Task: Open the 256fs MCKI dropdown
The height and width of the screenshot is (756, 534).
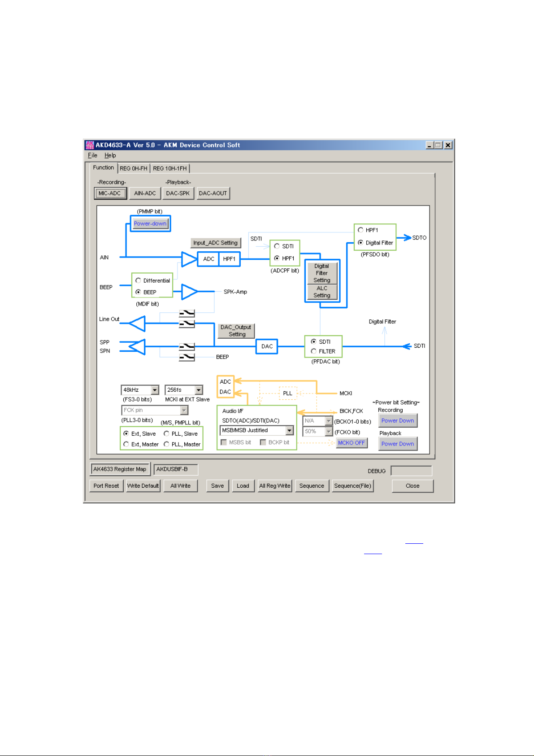Action: pos(199,390)
